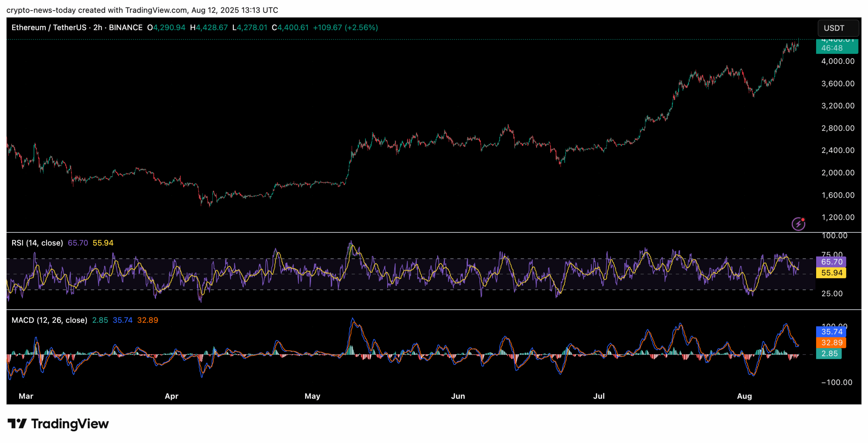Screen dimensions: 868x443
Task: Click the 2,000.00 price axis label
Action: 837,172
